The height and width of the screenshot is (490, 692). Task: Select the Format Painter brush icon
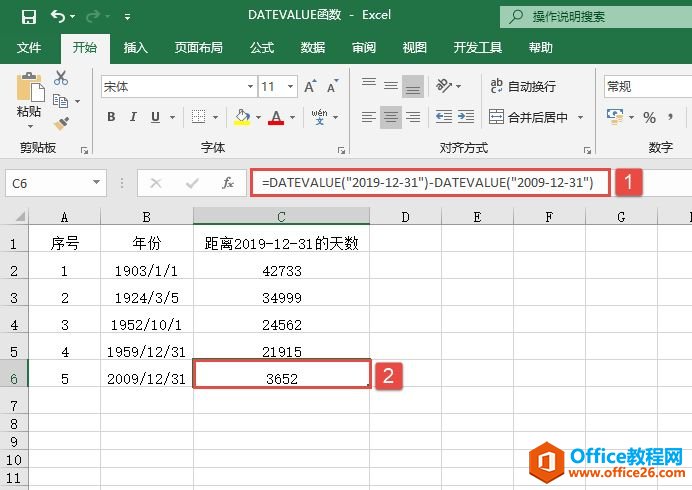point(61,123)
